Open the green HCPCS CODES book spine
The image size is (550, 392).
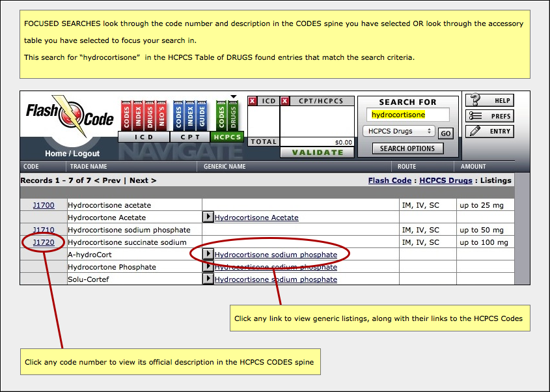221,116
